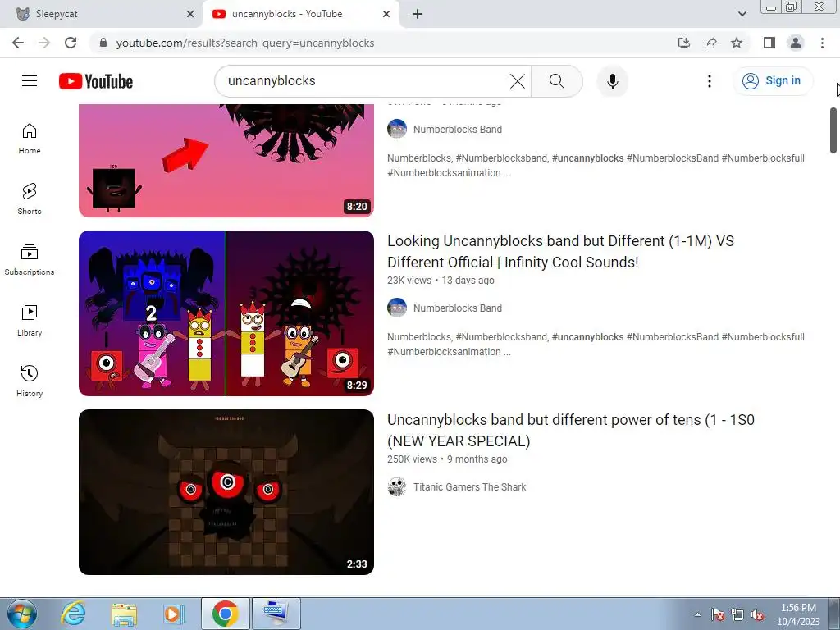
Task: Click the browser forward arrow
Action: pos(44,43)
